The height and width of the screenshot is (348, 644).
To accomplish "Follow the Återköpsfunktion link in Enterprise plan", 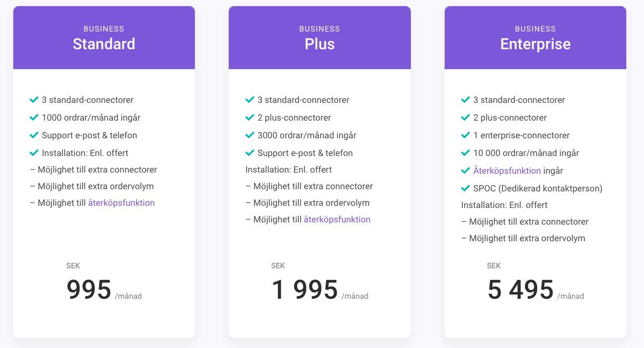I will point(507,171).
